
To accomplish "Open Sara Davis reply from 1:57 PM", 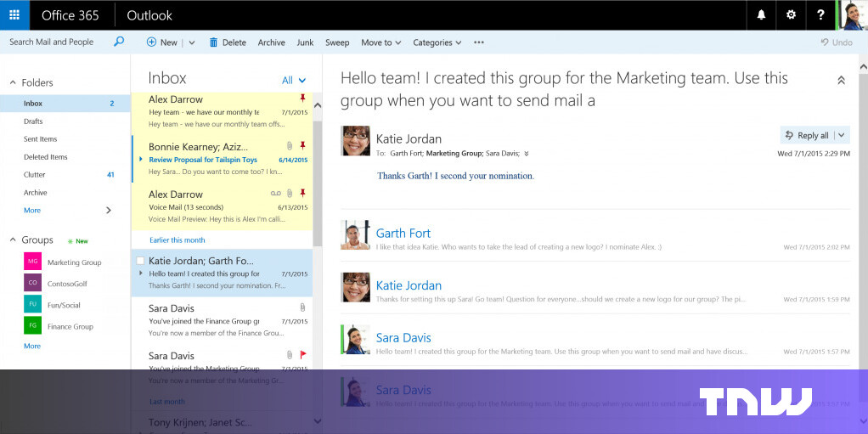I will click(595, 343).
